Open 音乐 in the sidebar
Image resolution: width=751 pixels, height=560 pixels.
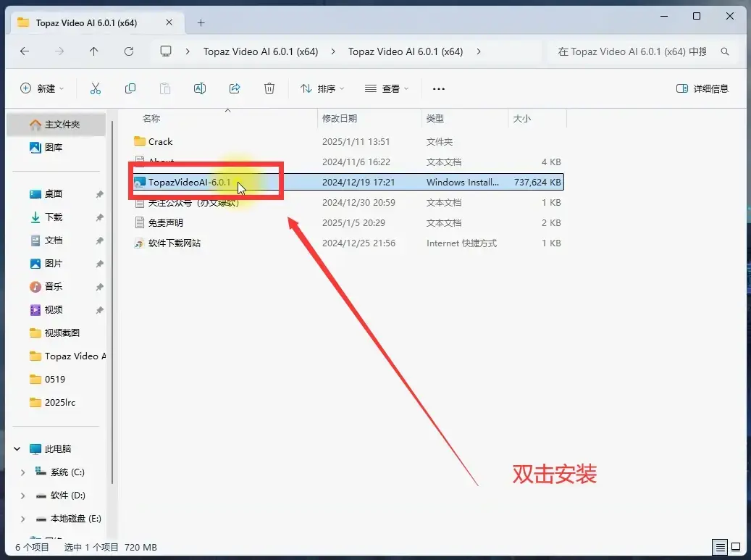54,286
